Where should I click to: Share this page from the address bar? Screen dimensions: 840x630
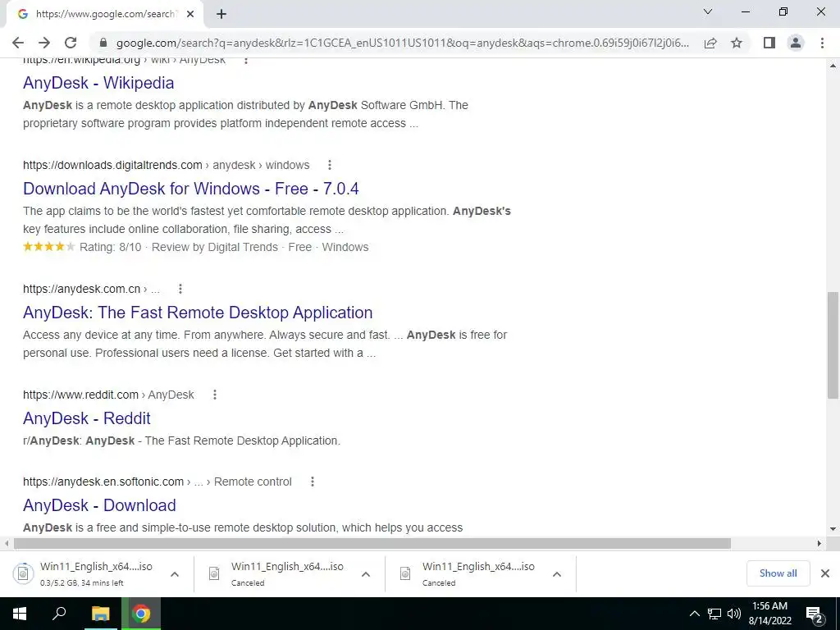710,43
